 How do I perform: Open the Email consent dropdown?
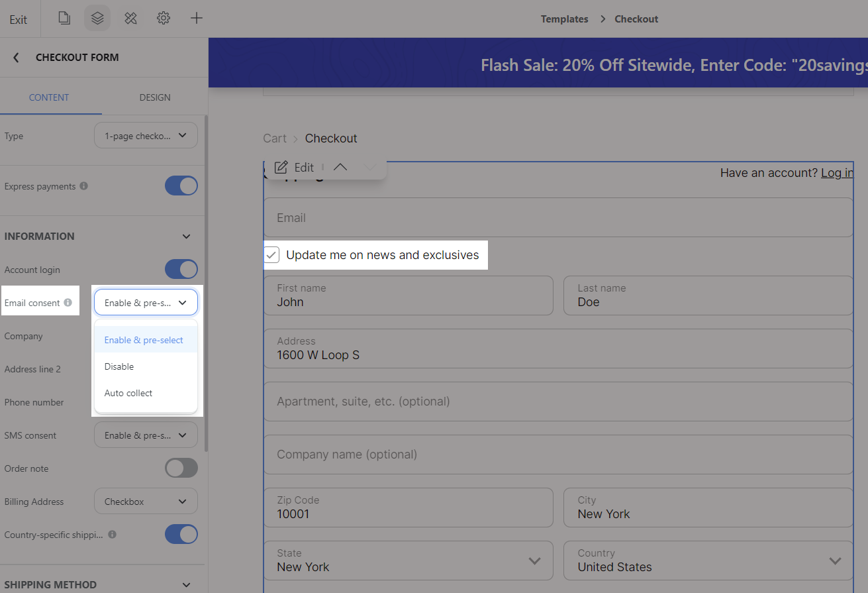[x=146, y=302]
